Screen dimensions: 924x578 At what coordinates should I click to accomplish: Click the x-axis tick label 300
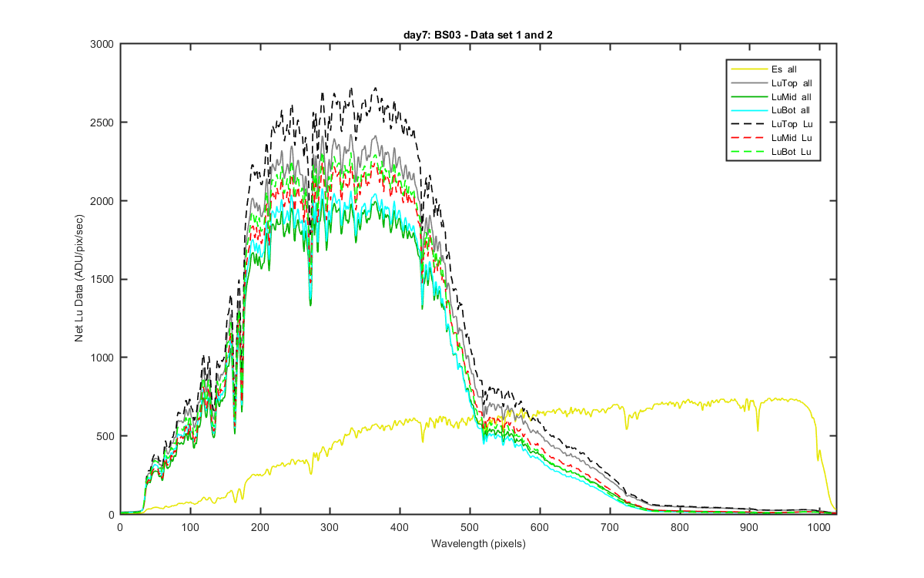coord(330,527)
